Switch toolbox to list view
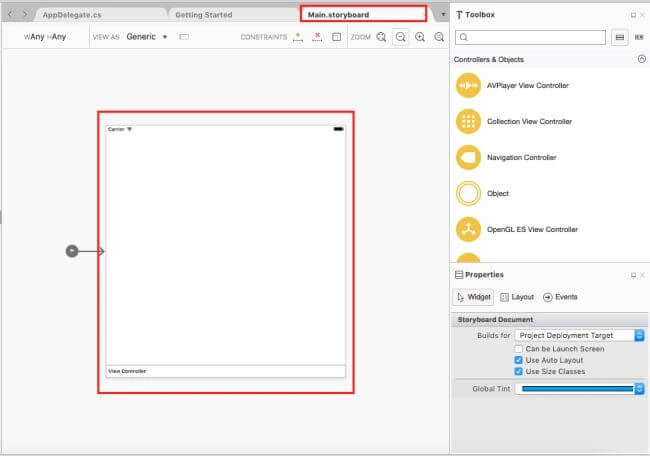Viewport: 650px width, 456px height. [x=620, y=38]
